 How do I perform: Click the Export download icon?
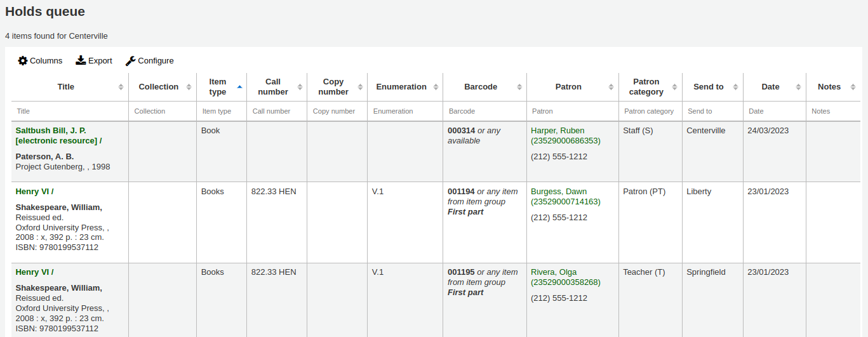[81, 61]
